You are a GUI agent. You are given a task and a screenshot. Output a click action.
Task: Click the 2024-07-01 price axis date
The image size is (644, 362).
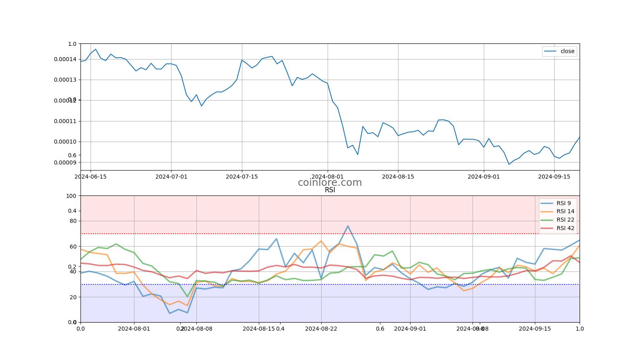pos(171,176)
